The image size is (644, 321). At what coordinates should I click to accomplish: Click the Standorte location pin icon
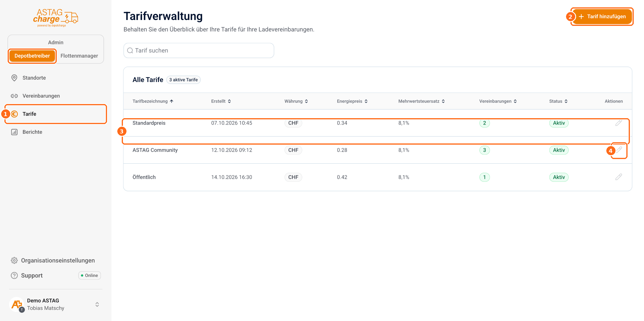(x=14, y=78)
